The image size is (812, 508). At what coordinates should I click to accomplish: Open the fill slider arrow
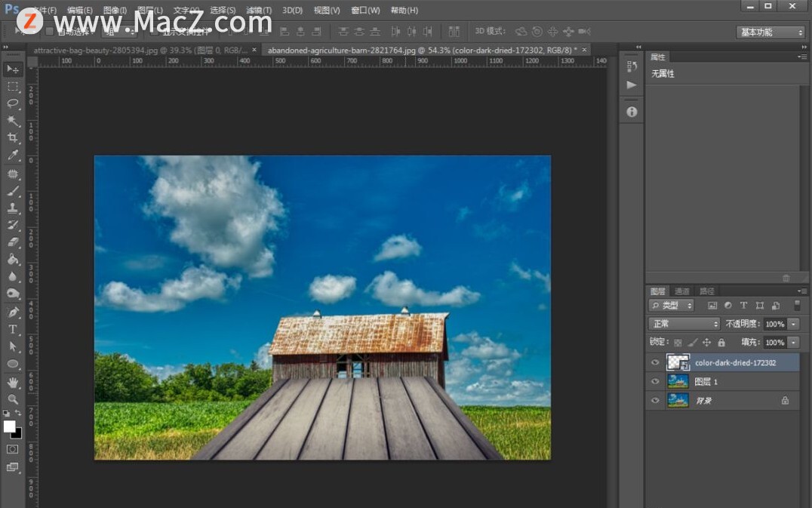tap(794, 342)
